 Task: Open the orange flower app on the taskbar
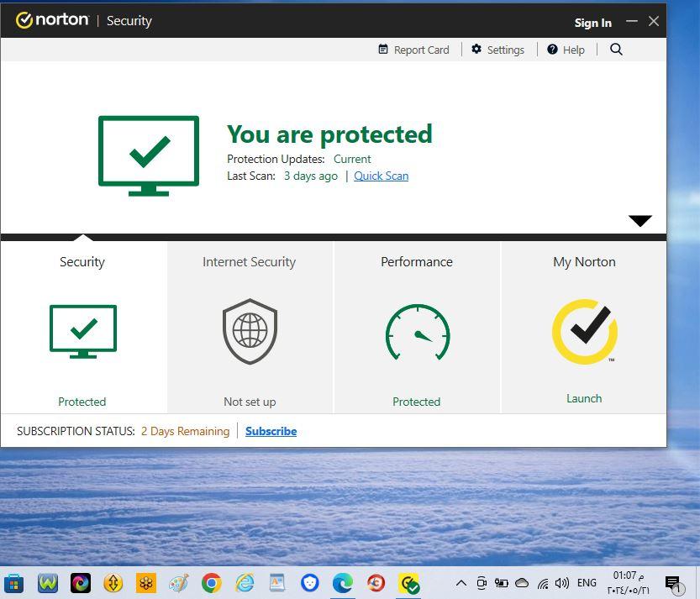146,583
